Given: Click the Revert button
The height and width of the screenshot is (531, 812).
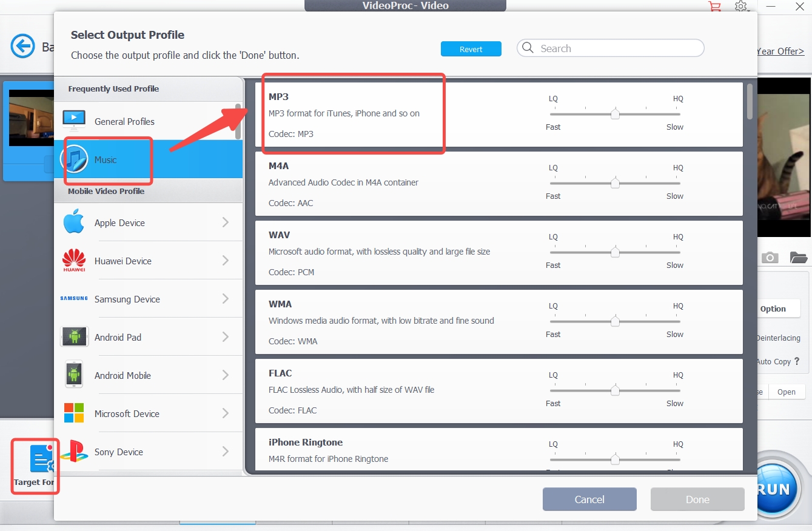Looking at the screenshot, I should point(471,49).
